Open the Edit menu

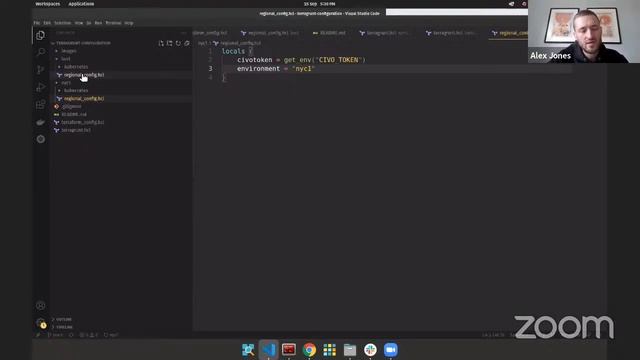47,23
